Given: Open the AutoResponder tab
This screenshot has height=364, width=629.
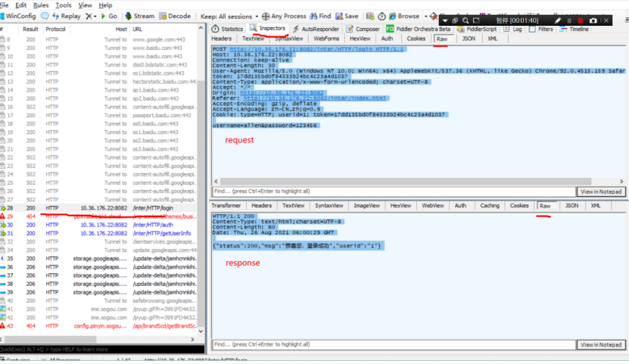Looking at the screenshot, I should 316,29.
